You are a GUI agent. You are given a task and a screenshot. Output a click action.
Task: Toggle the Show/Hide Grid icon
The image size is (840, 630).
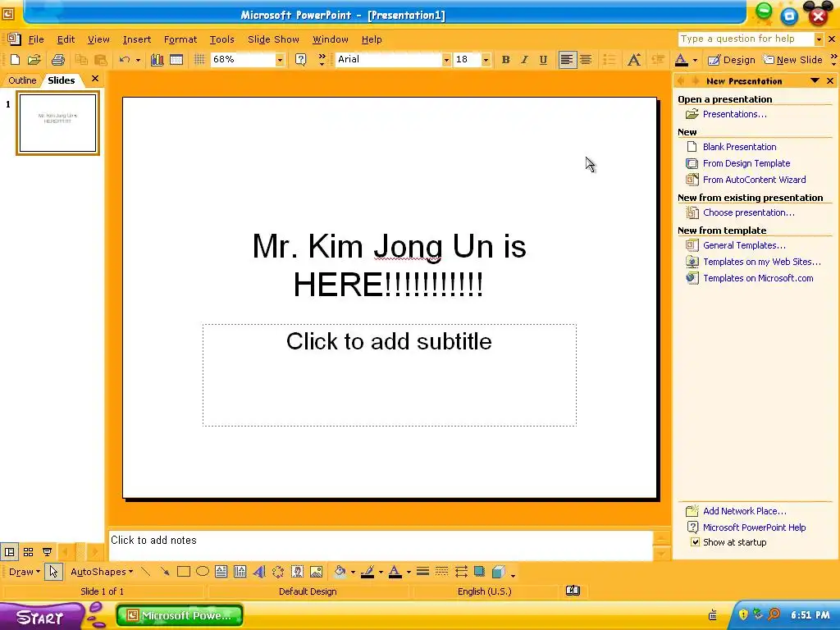199,60
